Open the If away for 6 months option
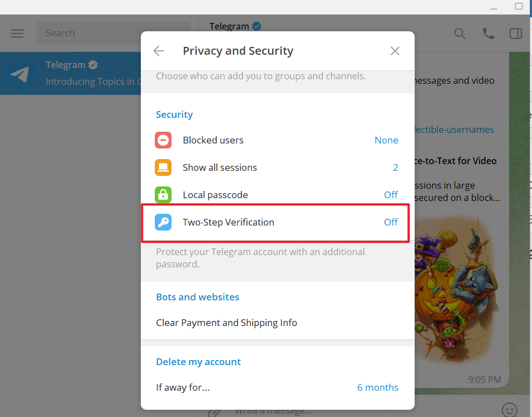 [x=278, y=387]
